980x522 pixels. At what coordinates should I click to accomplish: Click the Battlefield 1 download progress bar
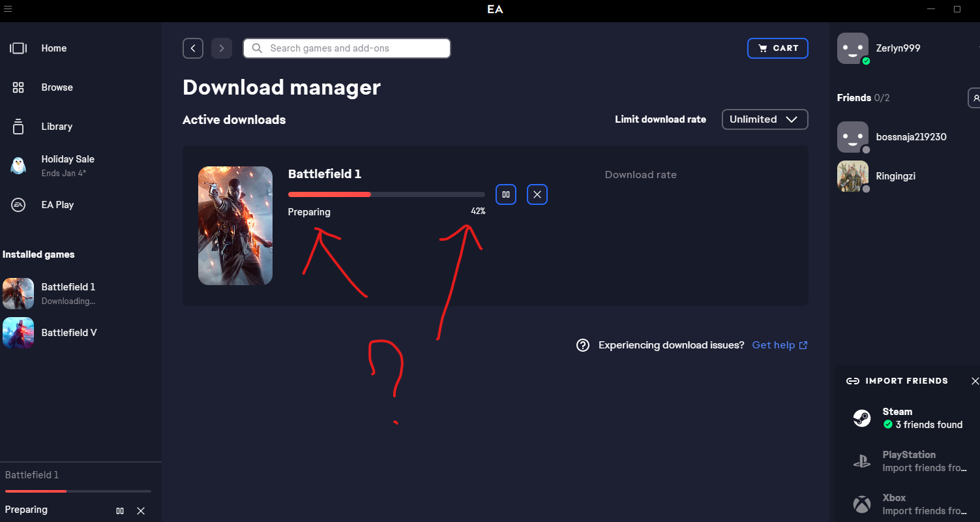[x=387, y=194]
